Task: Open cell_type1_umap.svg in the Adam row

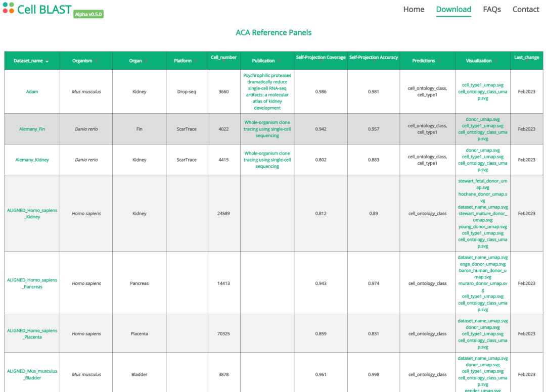Action: click(x=483, y=85)
